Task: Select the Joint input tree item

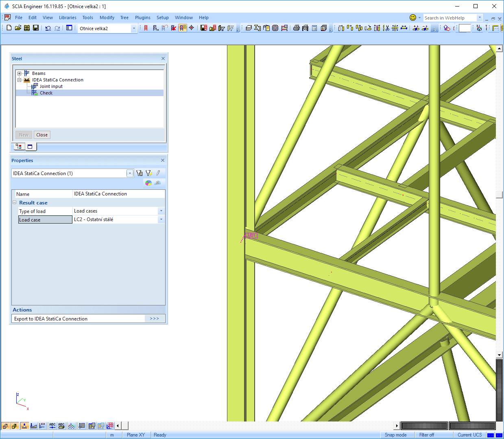Action: click(51, 86)
